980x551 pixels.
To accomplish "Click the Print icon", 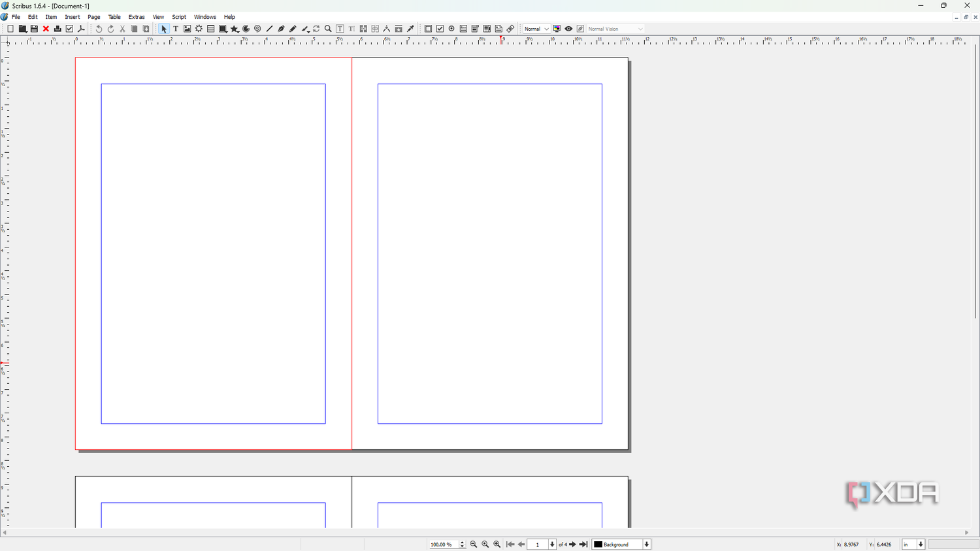I will coord(58,29).
